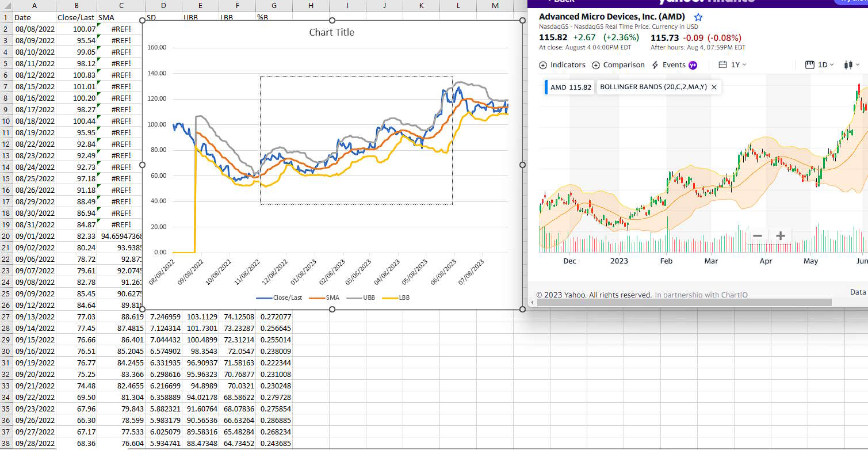Viewport: 868px width, 450px height.
Task: Click the Indicators plus-circle icon
Action: tap(542, 64)
